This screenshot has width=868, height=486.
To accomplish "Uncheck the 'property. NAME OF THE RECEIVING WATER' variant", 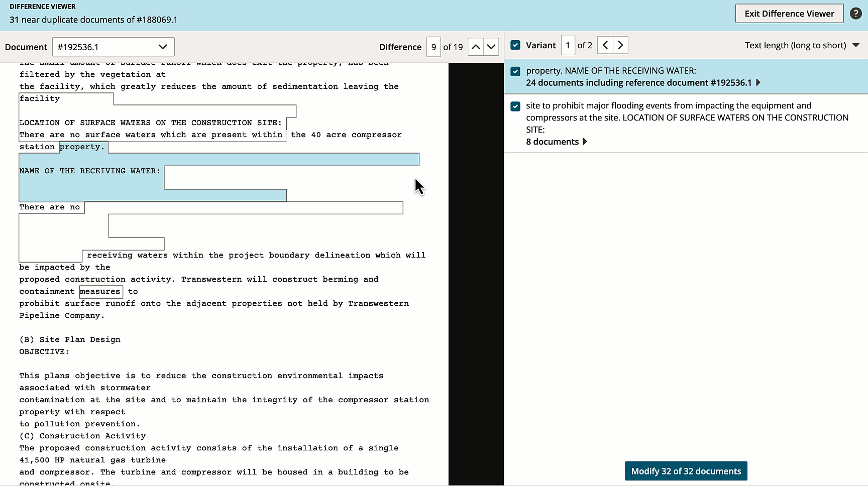I will 515,71.
